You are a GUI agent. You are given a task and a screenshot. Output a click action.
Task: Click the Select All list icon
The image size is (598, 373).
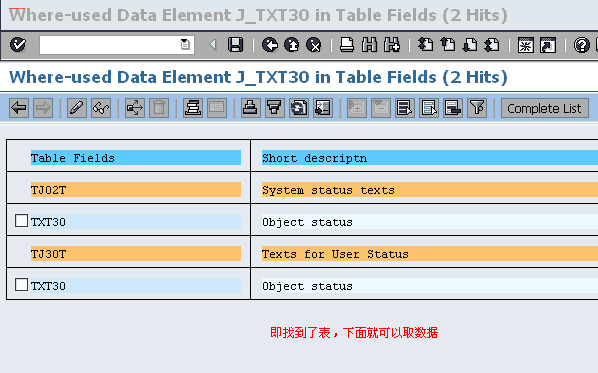pos(405,108)
